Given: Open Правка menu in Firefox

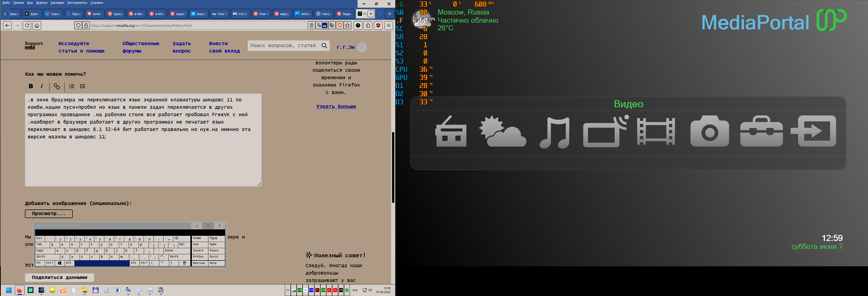Looking at the screenshot, I should [x=18, y=3].
